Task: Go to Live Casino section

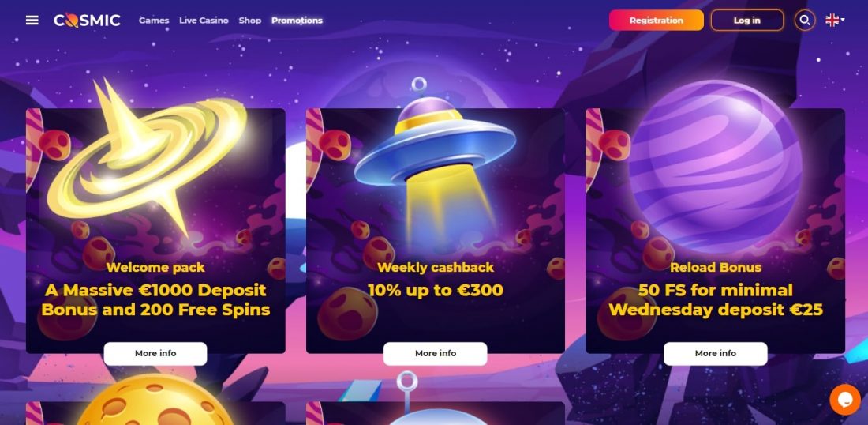Action: coord(204,21)
